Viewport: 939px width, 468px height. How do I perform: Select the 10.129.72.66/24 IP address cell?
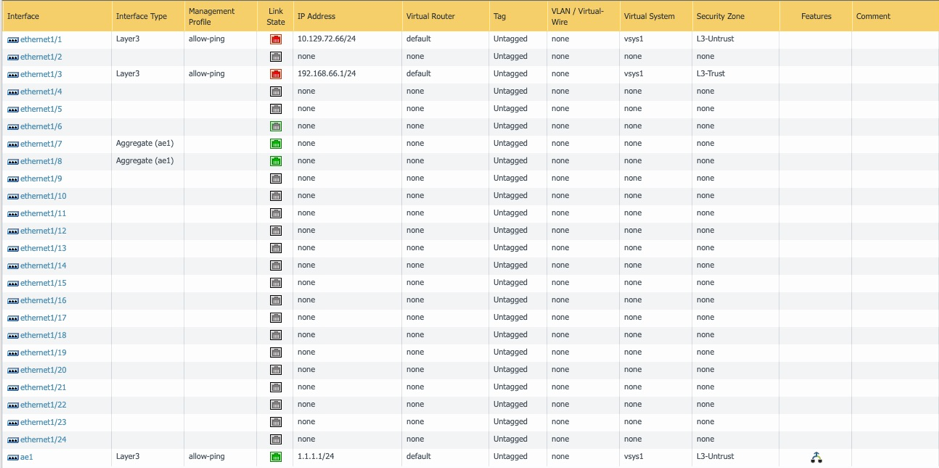(x=327, y=39)
